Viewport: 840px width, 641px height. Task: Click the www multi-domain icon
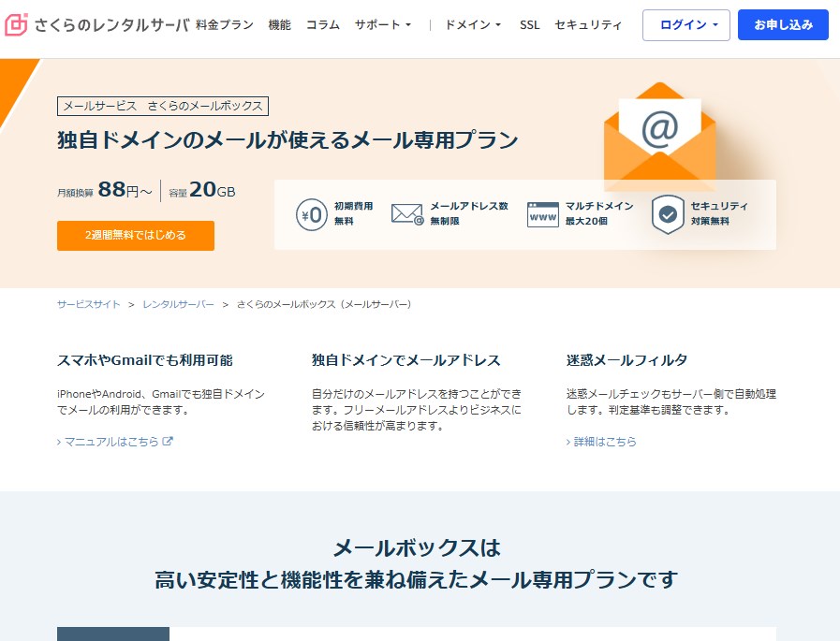pyautogui.click(x=542, y=214)
